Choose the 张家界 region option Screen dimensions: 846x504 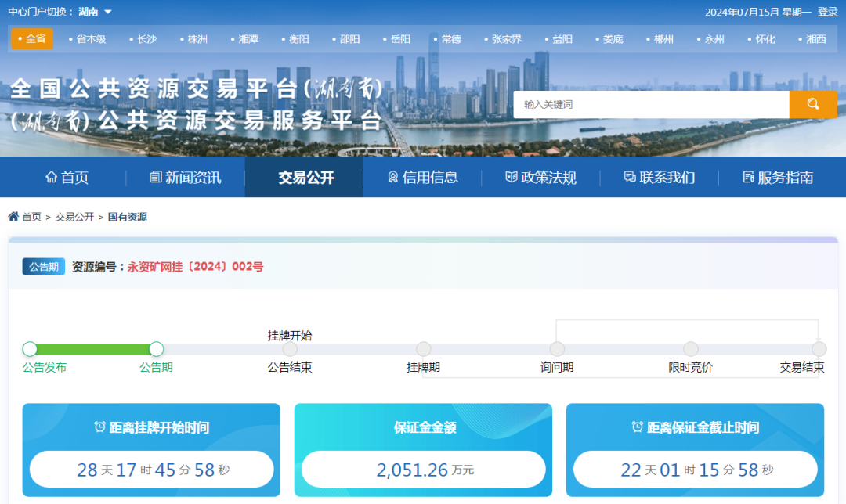(506, 39)
